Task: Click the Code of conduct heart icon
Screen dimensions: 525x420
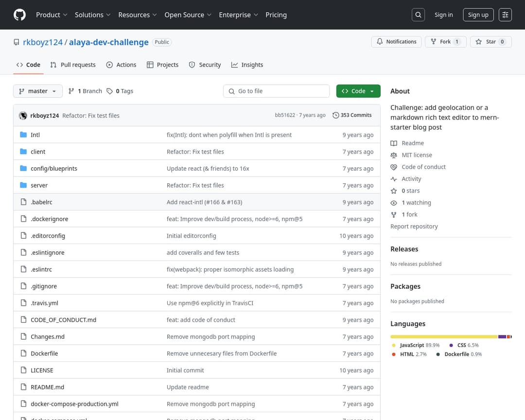Action: (394, 167)
